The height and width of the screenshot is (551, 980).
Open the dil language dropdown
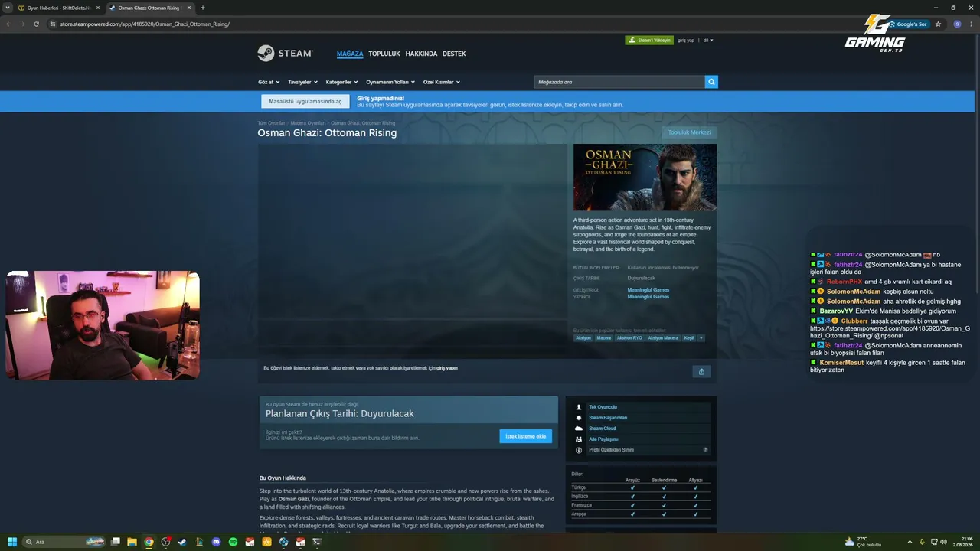[x=707, y=40]
